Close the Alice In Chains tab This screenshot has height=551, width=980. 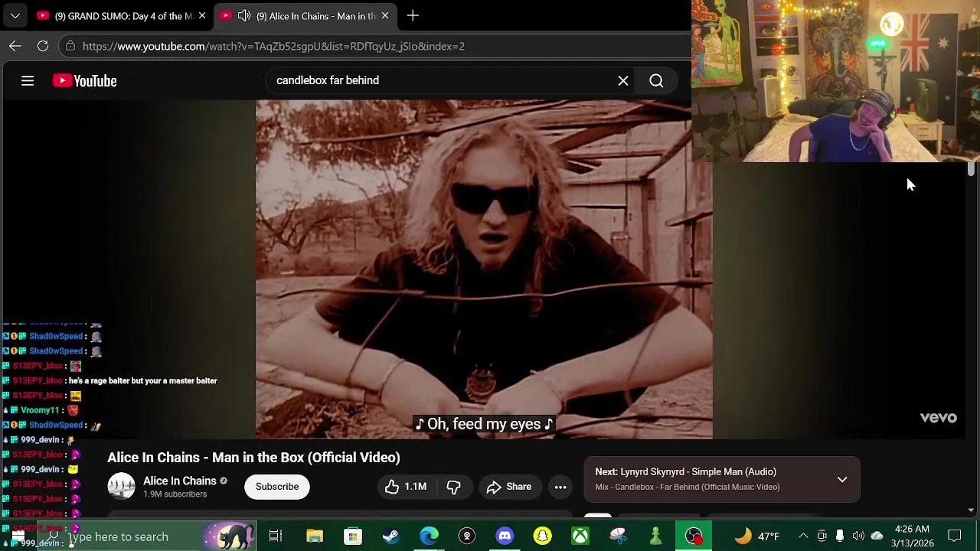385,15
